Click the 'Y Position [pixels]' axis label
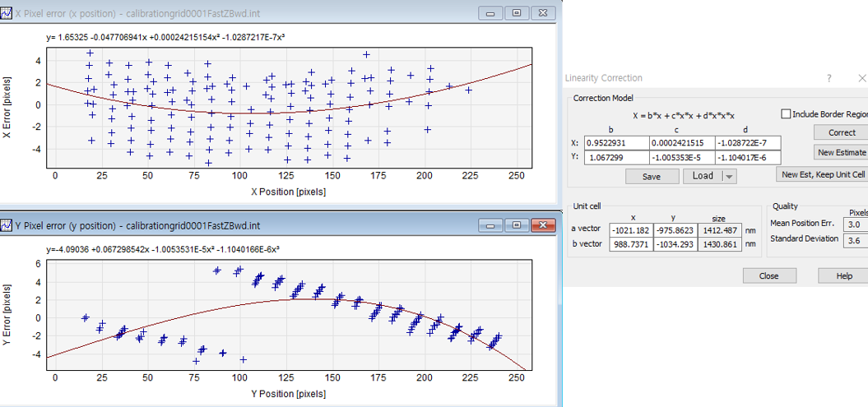Image resolution: width=868 pixels, height=407 pixels. point(289,394)
